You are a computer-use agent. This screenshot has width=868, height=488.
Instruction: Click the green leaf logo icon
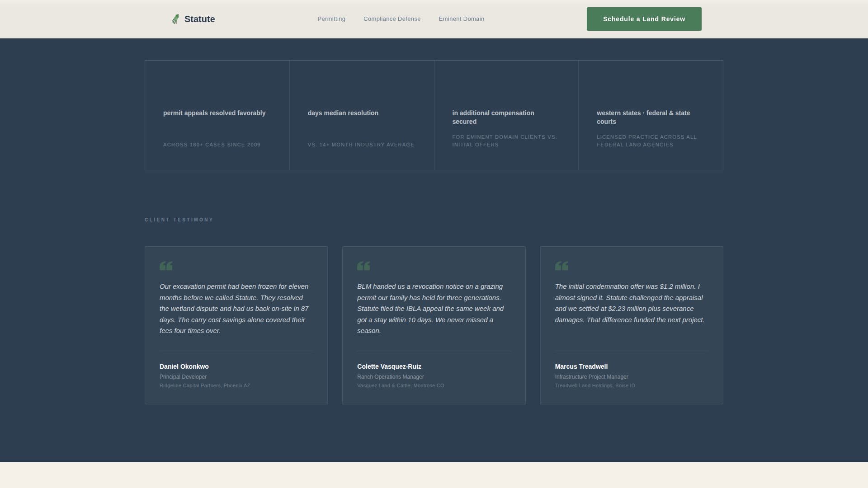click(175, 19)
